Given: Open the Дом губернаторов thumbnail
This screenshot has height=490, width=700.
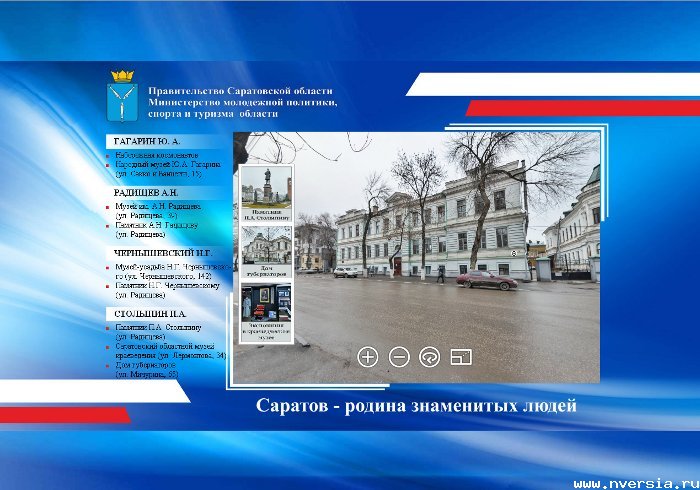Looking at the screenshot, I should click(267, 252).
